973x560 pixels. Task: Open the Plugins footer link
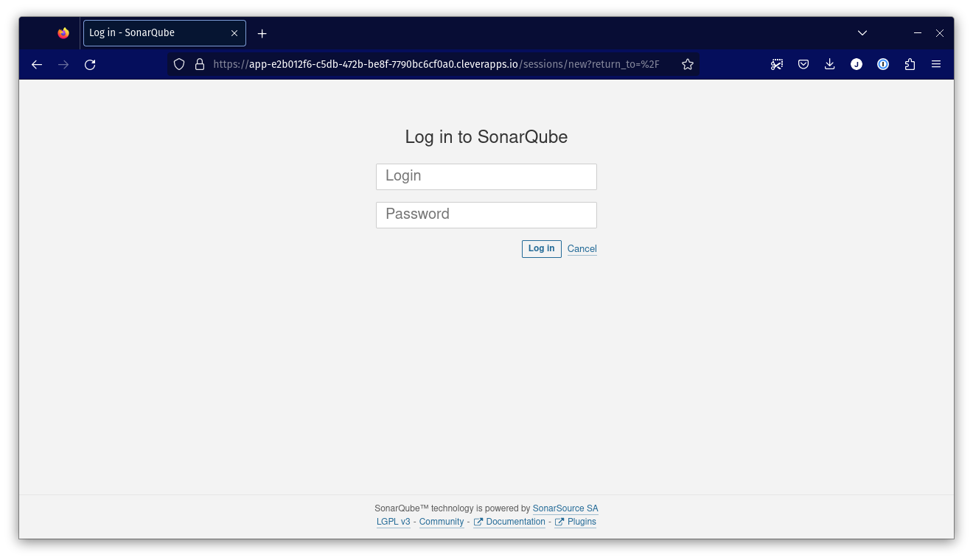tap(576, 522)
